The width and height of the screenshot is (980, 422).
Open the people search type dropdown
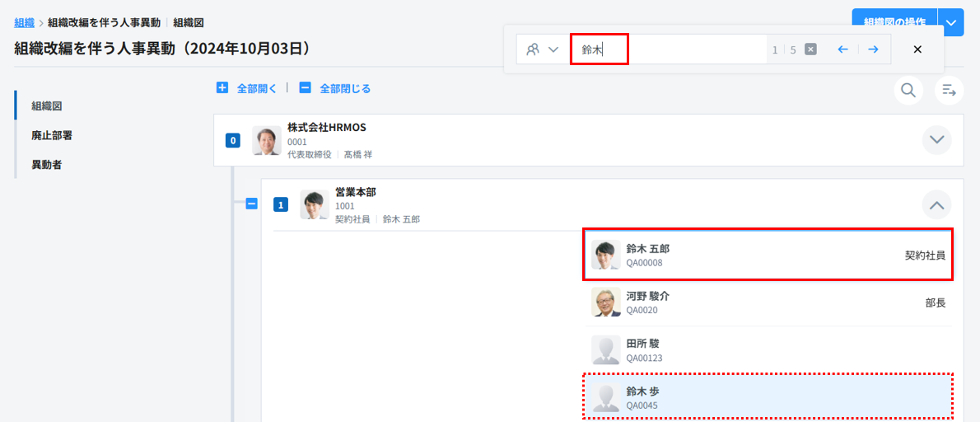click(x=543, y=49)
